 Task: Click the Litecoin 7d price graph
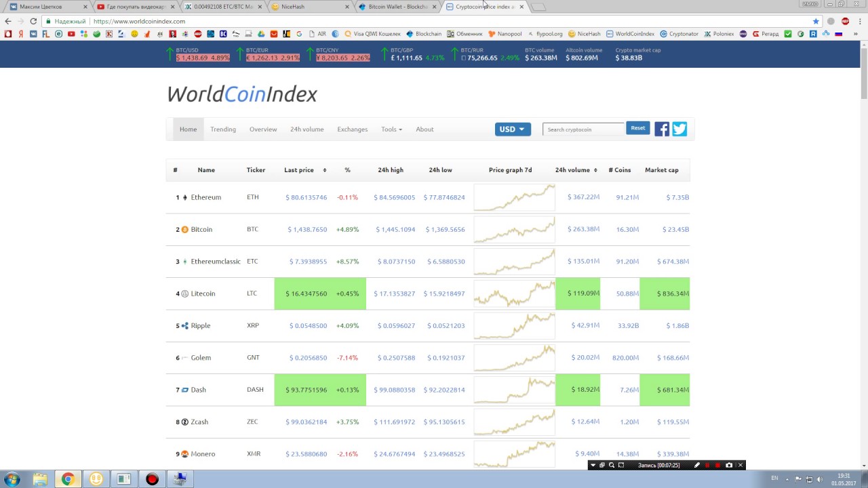pos(514,293)
